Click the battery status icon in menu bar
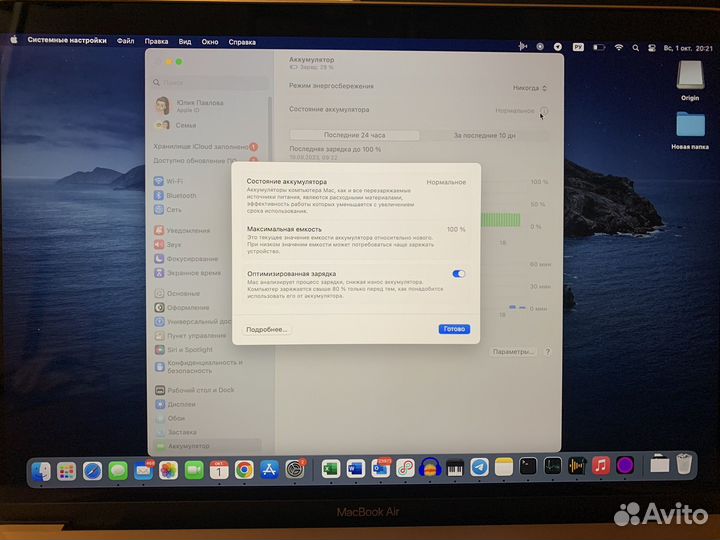Image resolution: width=720 pixels, height=540 pixels. point(599,47)
